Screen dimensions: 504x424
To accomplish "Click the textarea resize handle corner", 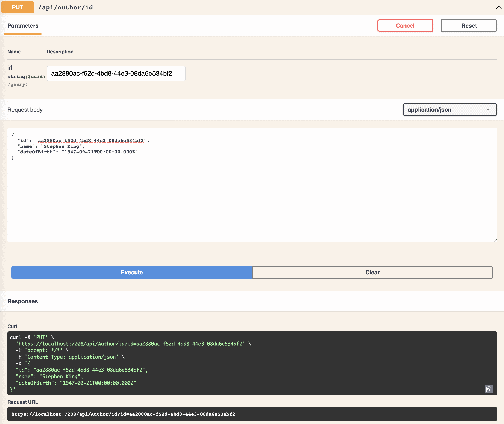I will coord(495,240).
